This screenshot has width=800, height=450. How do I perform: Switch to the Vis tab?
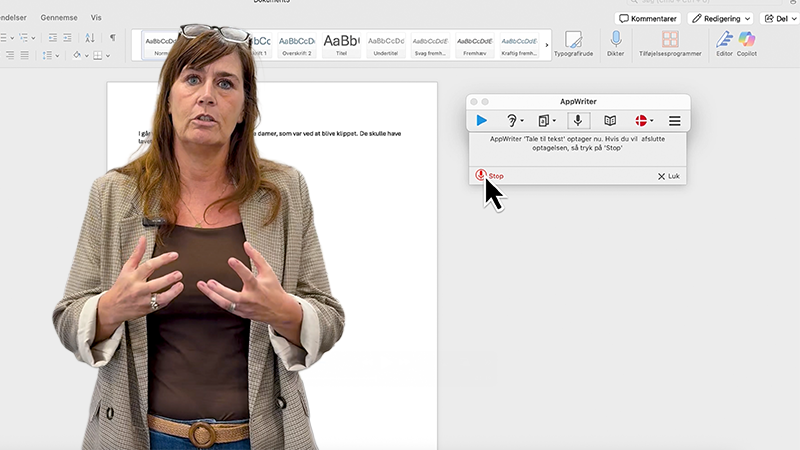[96, 17]
